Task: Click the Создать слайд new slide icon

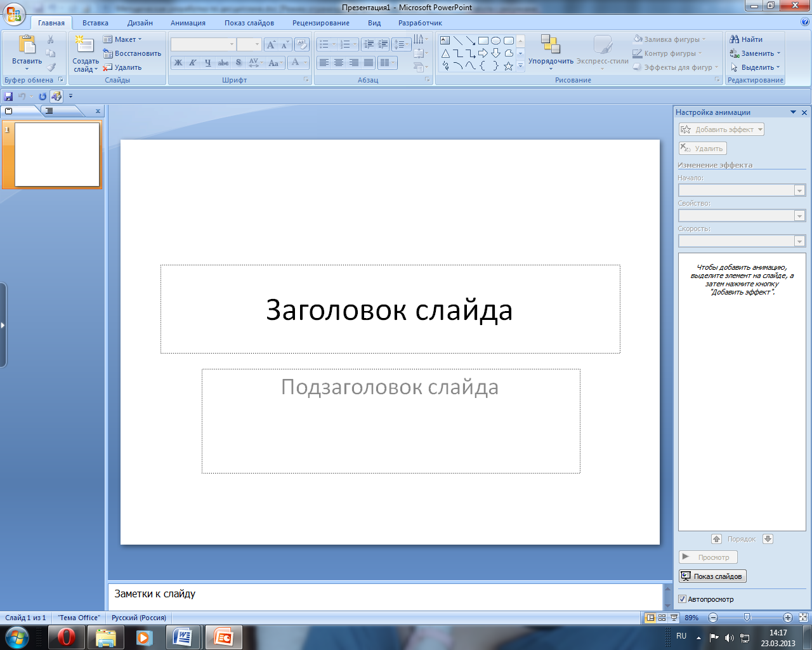Action: click(84, 44)
